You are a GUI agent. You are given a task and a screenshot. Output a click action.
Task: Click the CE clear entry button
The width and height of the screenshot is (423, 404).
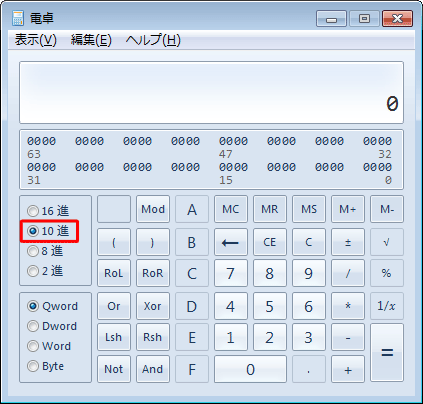[270, 242]
